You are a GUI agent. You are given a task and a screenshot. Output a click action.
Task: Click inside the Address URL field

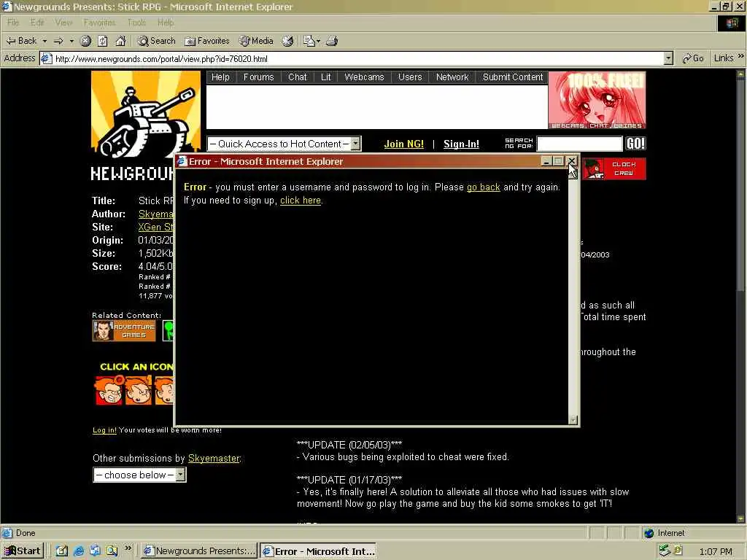pos(352,58)
